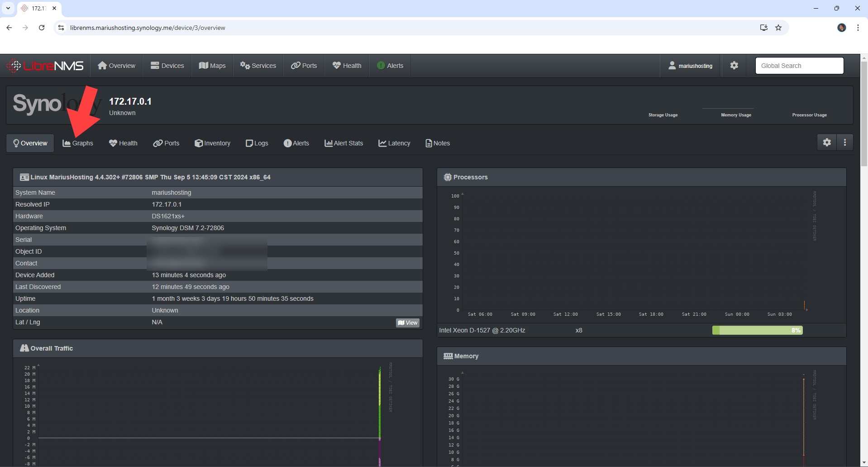Click the Overall Traffic panel heading
868x467 pixels.
(x=52, y=348)
